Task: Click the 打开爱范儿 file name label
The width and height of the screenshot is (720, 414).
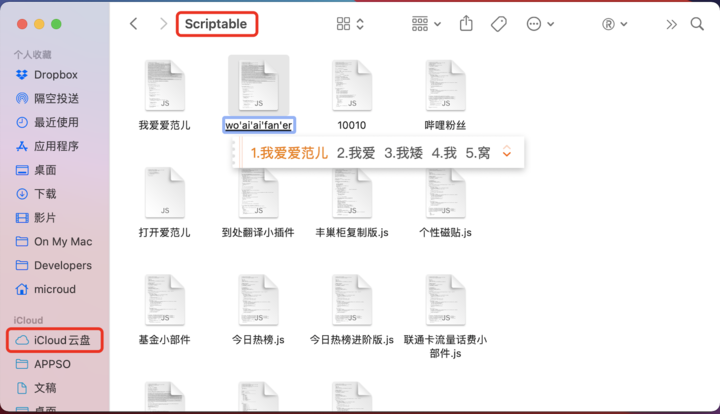Action: [x=165, y=233]
